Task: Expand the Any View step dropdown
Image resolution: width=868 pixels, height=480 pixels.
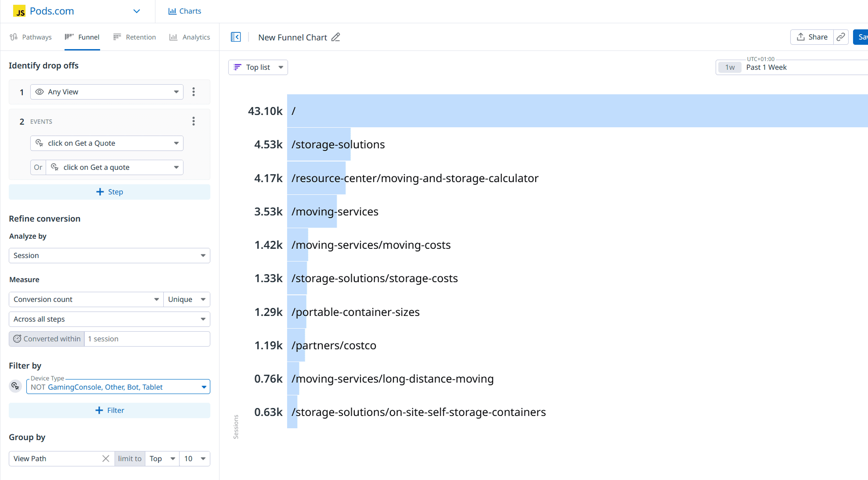Action: pyautogui.click(x=107, y=92)
